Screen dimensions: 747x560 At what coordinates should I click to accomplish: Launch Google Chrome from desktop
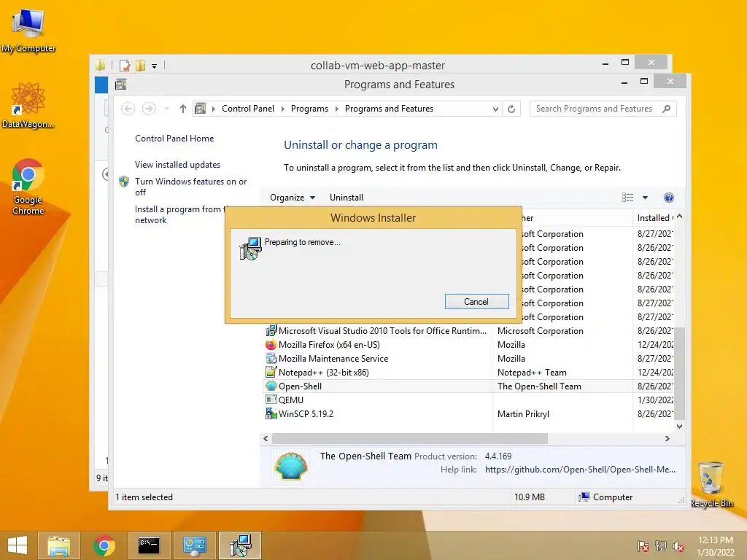click(x=28, y=187)
